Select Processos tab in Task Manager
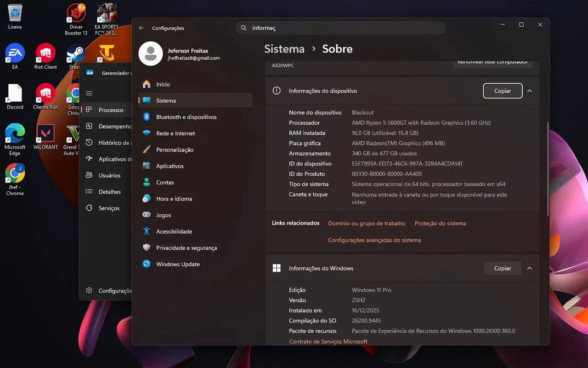This screenshot has height=368, width=588. pyautogui.click(x=106, y=110)
